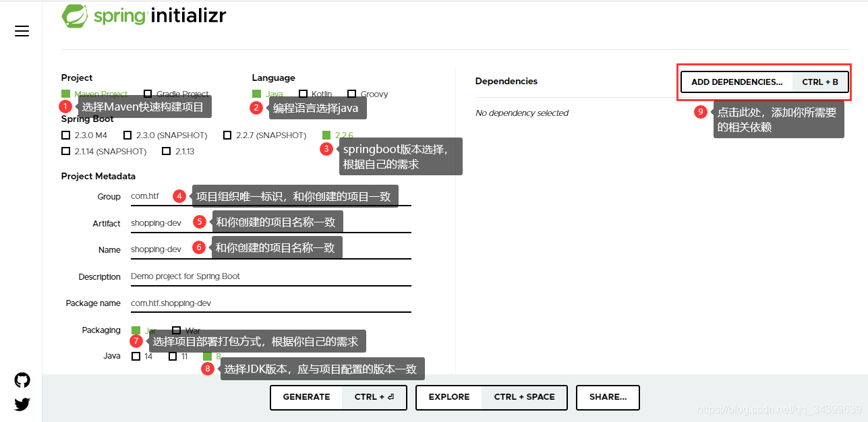Click the Project Metadata heading
The height and width of the screenshot is (422, 868).
[98, 177]
